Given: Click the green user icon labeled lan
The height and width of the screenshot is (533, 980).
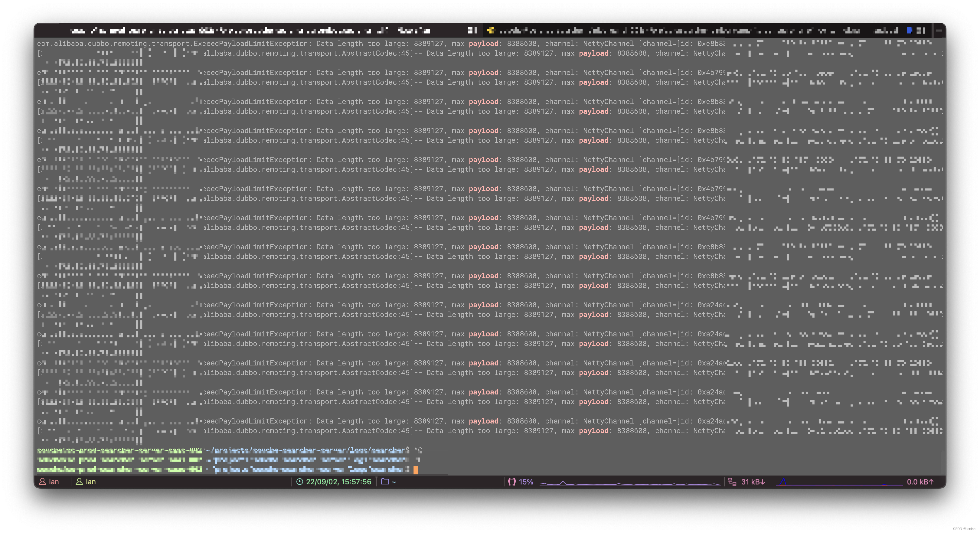Looking at the screenshot, I should pos(79,482).
